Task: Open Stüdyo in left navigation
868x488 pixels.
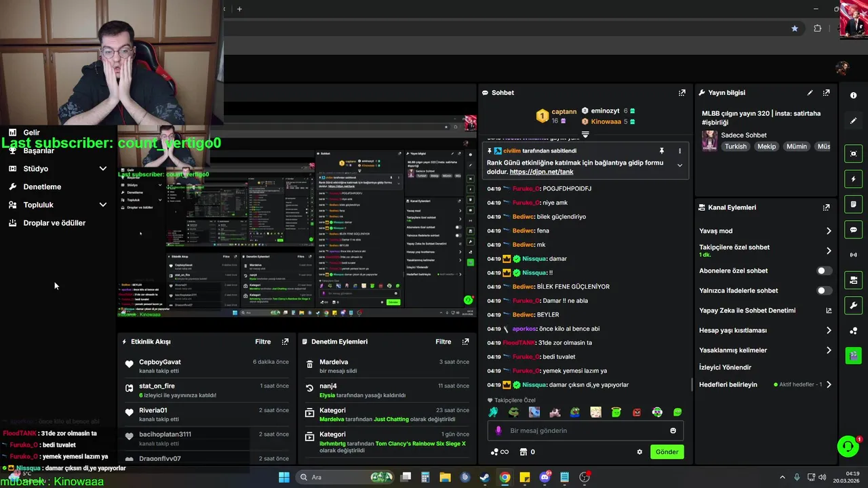Action: point(36,169)
